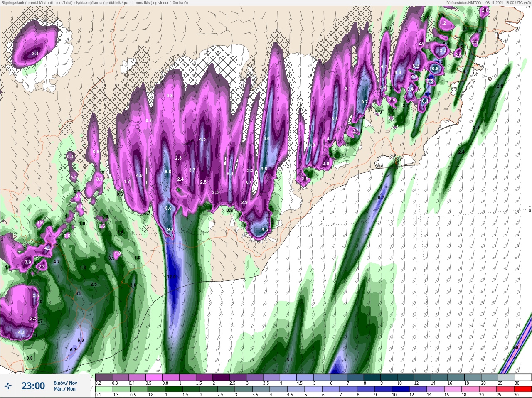Click the 12.6 value in the dark blue rain band
The width and height of the screenshot is (532, 398).
click(x=171, y=277)
